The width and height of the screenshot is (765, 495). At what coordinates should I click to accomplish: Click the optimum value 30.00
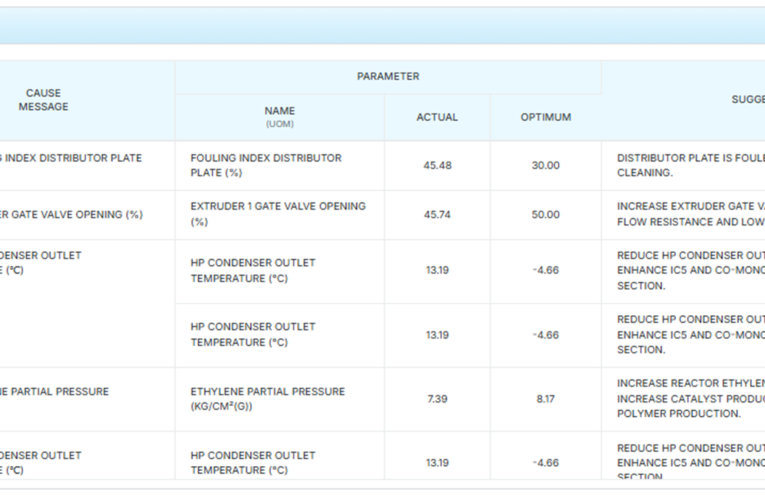point(545,165)
